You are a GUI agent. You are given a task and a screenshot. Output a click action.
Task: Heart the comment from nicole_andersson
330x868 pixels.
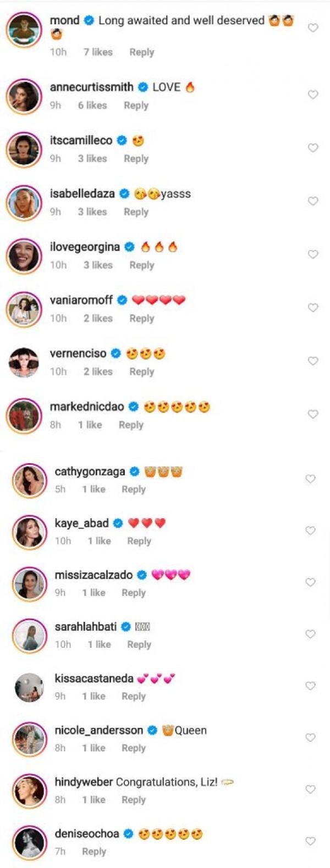click(x=311, y=737)
